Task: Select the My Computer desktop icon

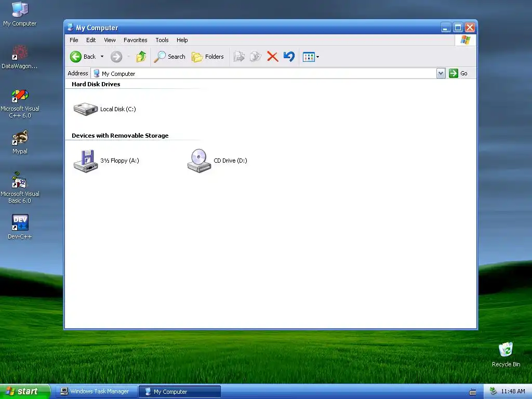Action: (20, 14)
